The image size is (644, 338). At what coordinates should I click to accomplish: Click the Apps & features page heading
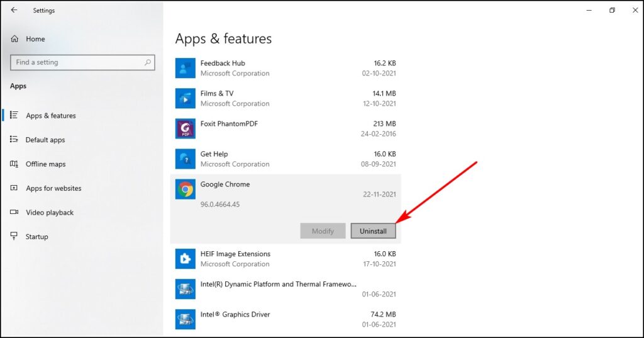point(223,38)
